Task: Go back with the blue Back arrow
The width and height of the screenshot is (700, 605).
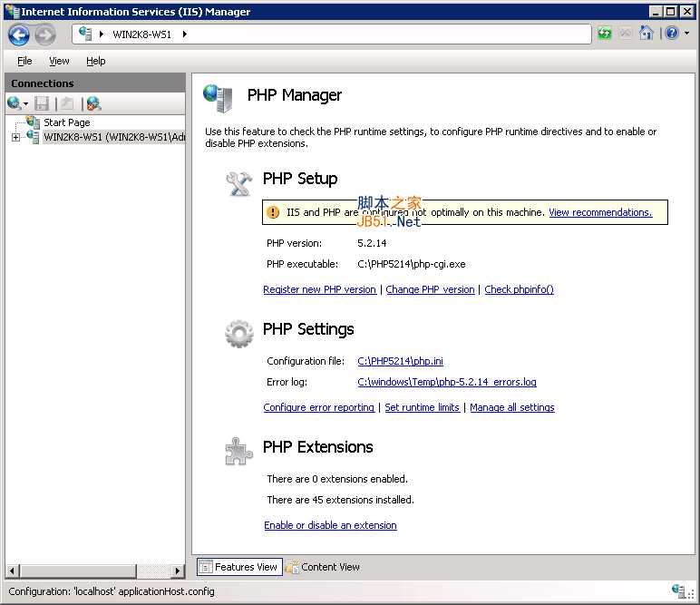Action: [19, 34]
